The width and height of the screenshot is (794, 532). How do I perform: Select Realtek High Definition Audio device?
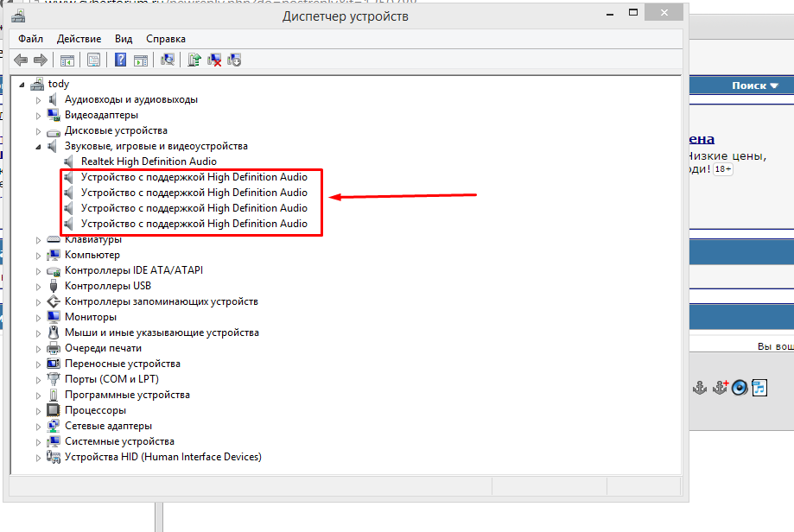[149, 161]
